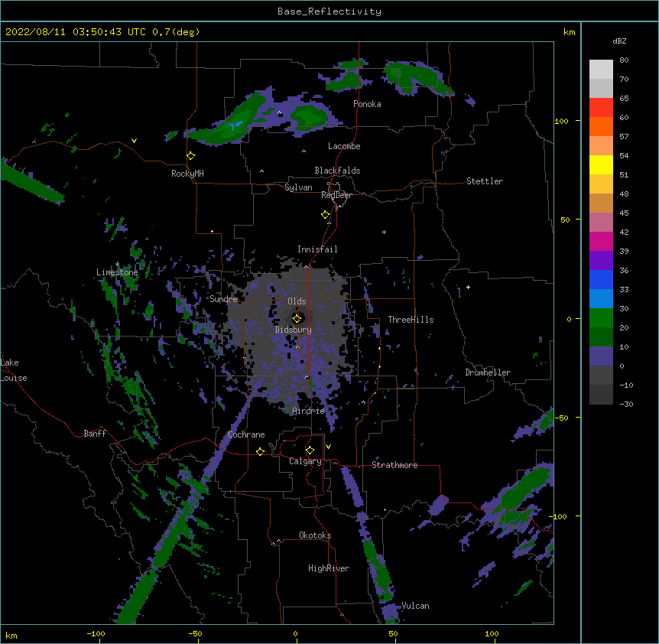Click the Strathmore town label
Screen dimensions: 659x644
point(394,465)
